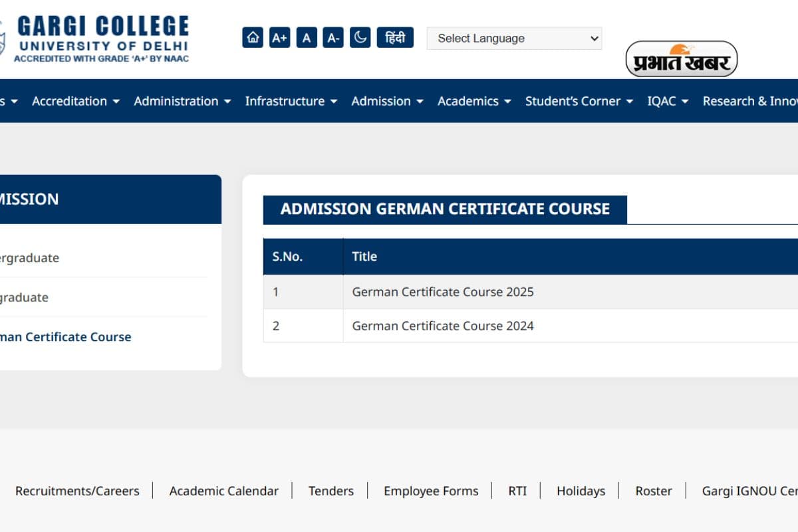Image resolution: width=798 pixels, height=532 pixels.
Task: Click the home icon button
Action: coord(253,38)
